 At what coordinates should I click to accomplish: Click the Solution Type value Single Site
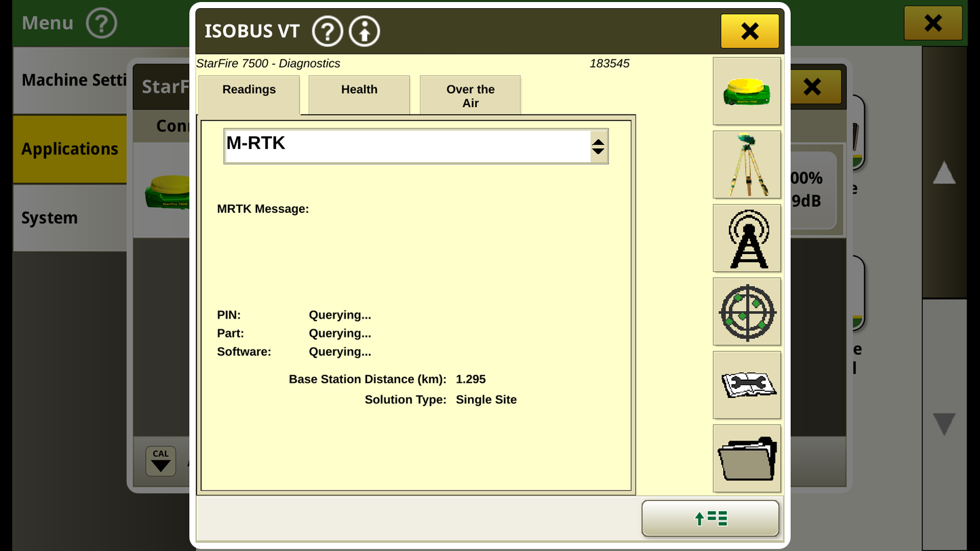click(x=486, y=400)
